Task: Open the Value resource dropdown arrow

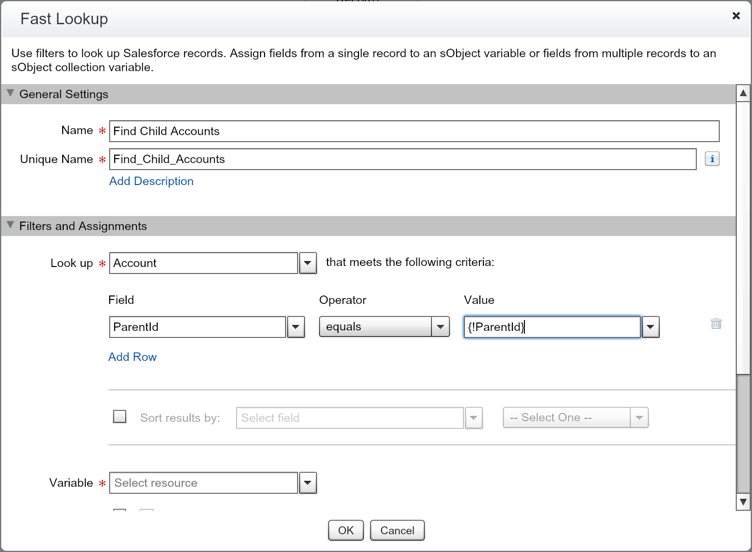Action: coord(651,327)
